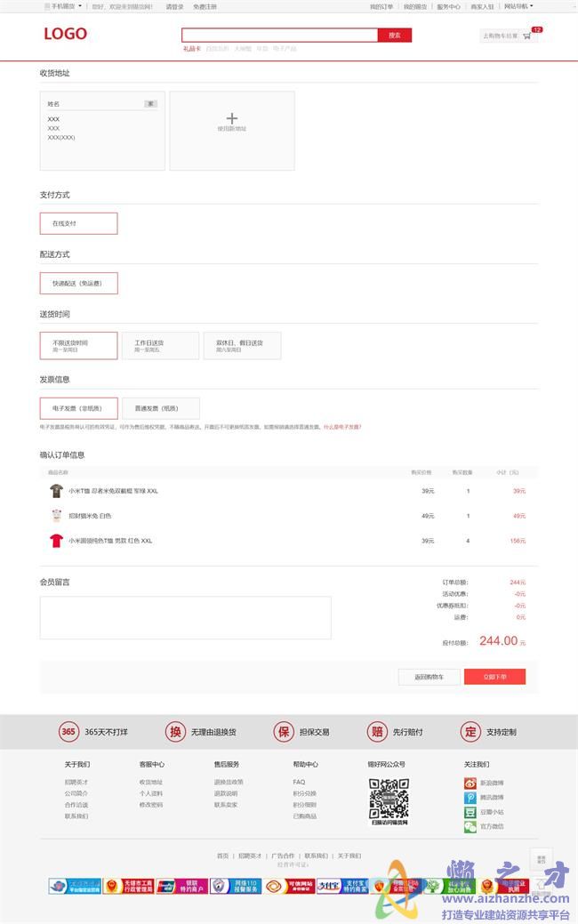Click the shopping cart icon
Screen dimensions: 578x924
click(x=526, y=36)
